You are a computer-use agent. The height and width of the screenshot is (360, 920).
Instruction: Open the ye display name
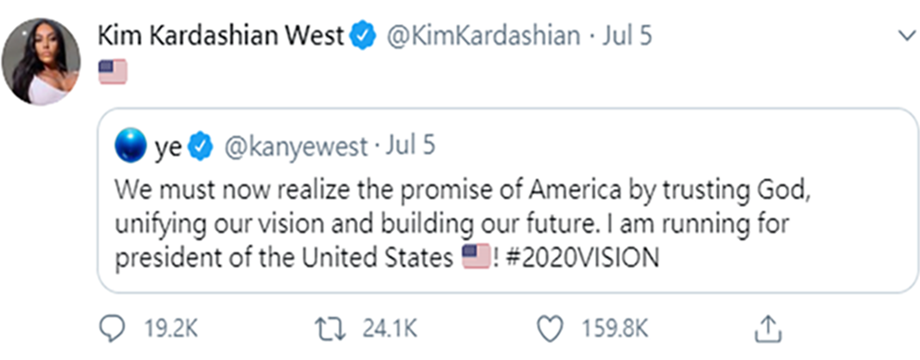pyautogui.click(x=168, y=148)
